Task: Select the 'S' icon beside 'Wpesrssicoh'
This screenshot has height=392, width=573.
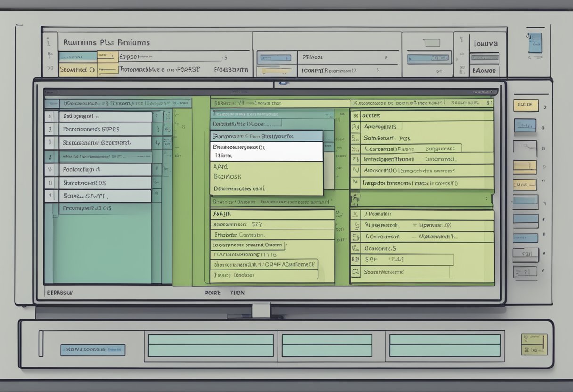Action: 357,226
